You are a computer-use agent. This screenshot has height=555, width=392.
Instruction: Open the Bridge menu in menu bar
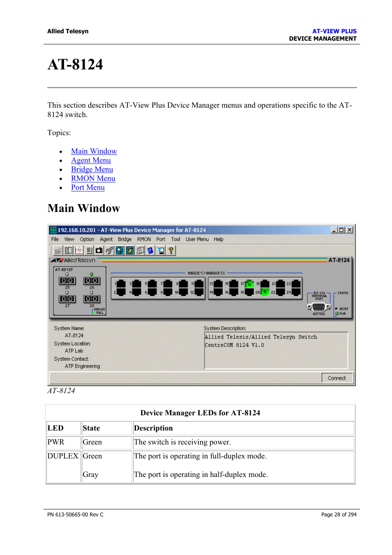coord(125,239)
